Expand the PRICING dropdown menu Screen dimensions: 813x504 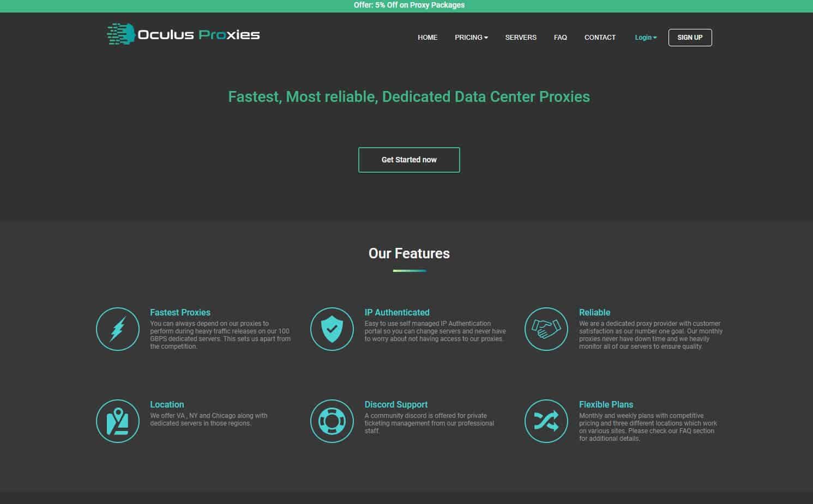click(x=471, y=38)
